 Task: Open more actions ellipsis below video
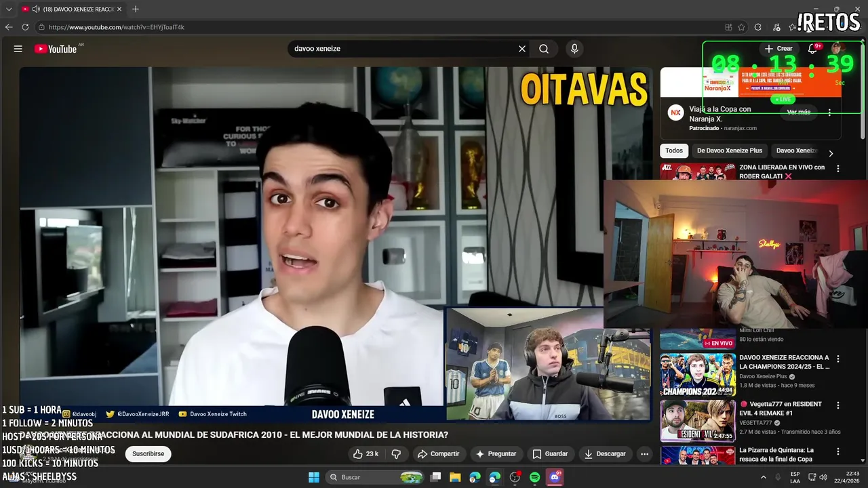coord(645,453)
